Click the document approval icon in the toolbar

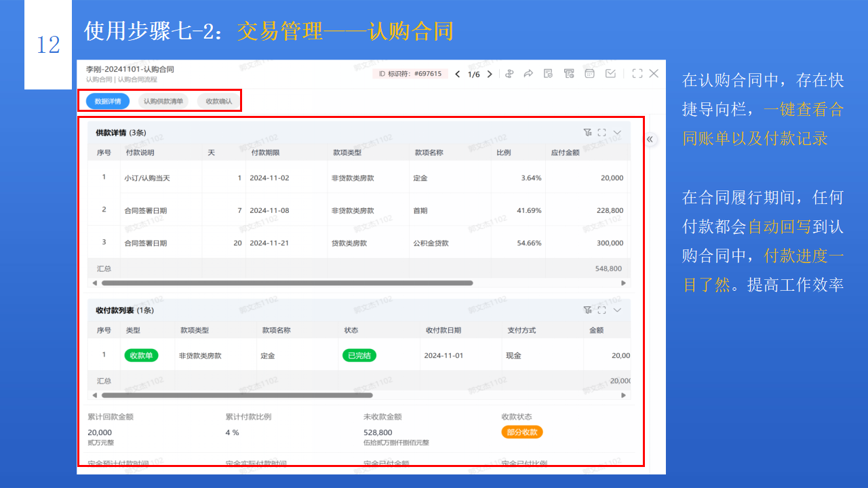[548, 73]
